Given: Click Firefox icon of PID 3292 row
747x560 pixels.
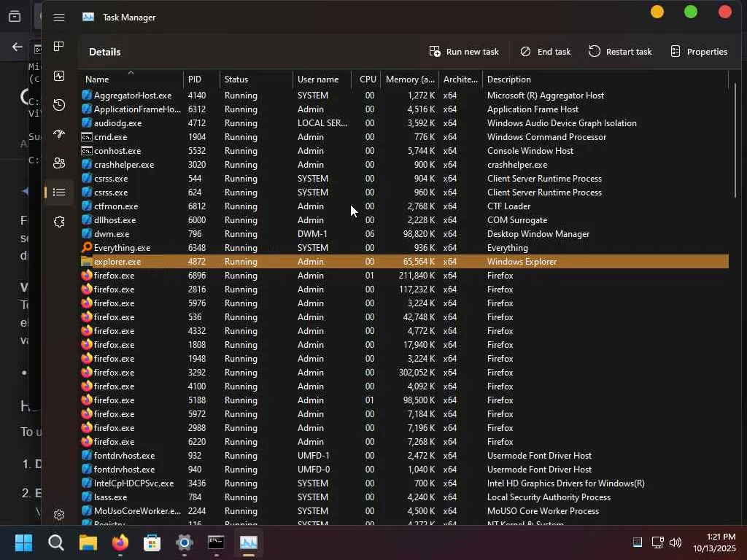Looking at the screenshot, I should pyautogui.click(x=87, y=373).
